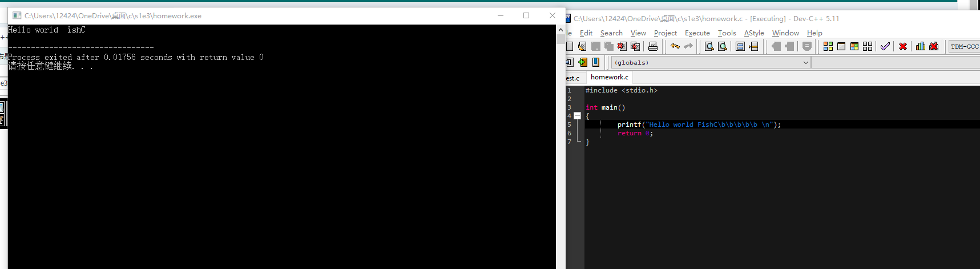Click the Profile Analysis bar chart icon
The image size is (980, 269).
click(x=921, y=46)
